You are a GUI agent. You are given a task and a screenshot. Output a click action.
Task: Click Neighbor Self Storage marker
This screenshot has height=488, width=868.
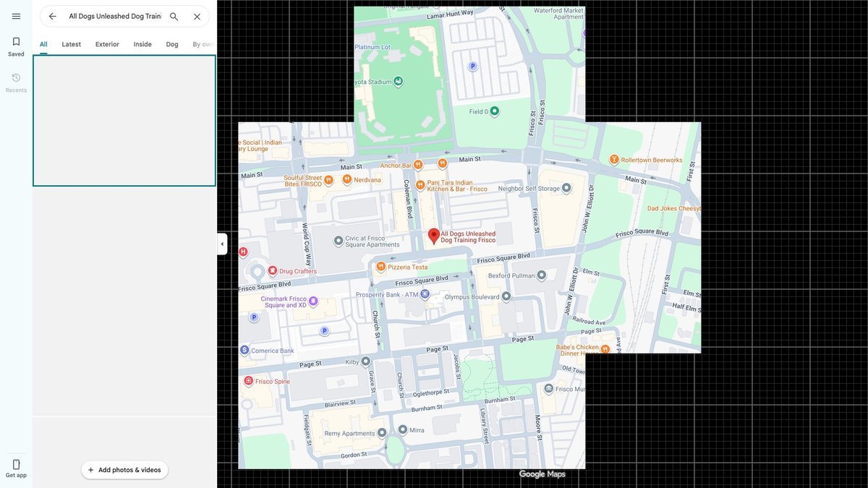point(566,188)
